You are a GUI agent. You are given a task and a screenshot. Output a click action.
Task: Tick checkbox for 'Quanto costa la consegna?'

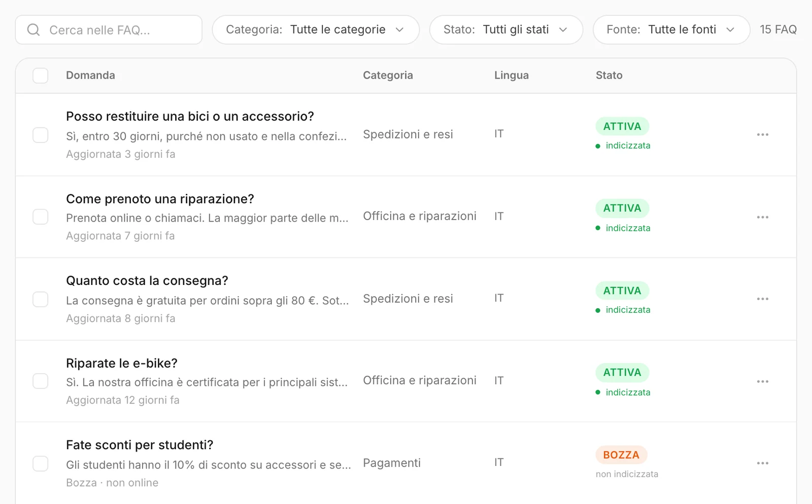pos(41,299)
